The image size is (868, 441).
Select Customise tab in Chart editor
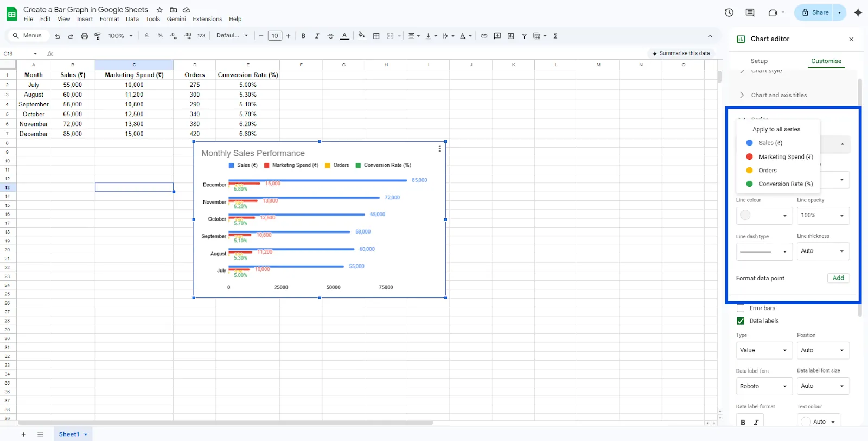pos(826,61)
